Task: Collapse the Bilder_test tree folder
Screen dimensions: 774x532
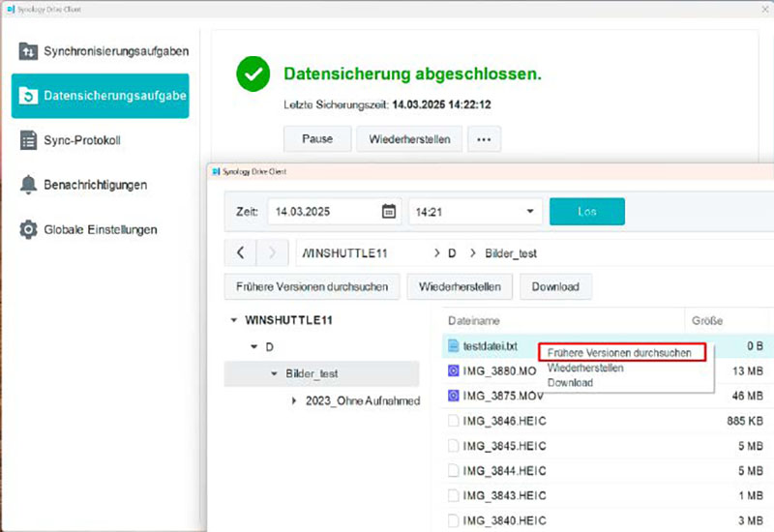Action: point(274,373)
